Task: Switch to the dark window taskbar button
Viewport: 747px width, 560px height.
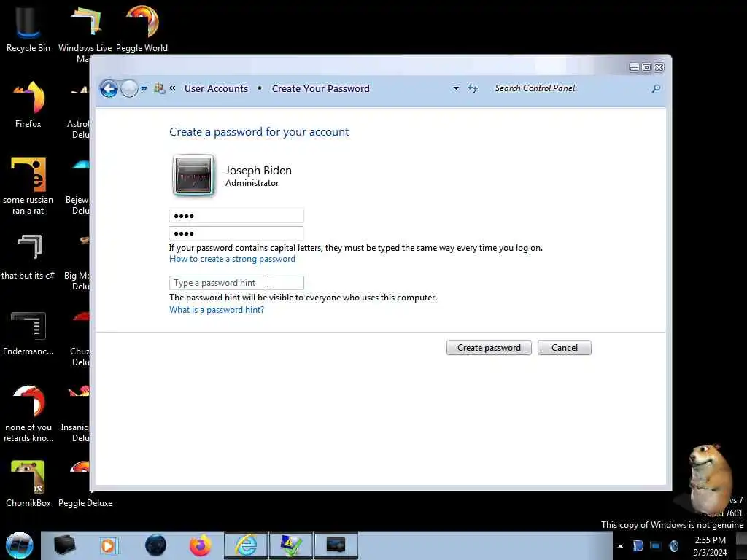Action: [336, 545]
